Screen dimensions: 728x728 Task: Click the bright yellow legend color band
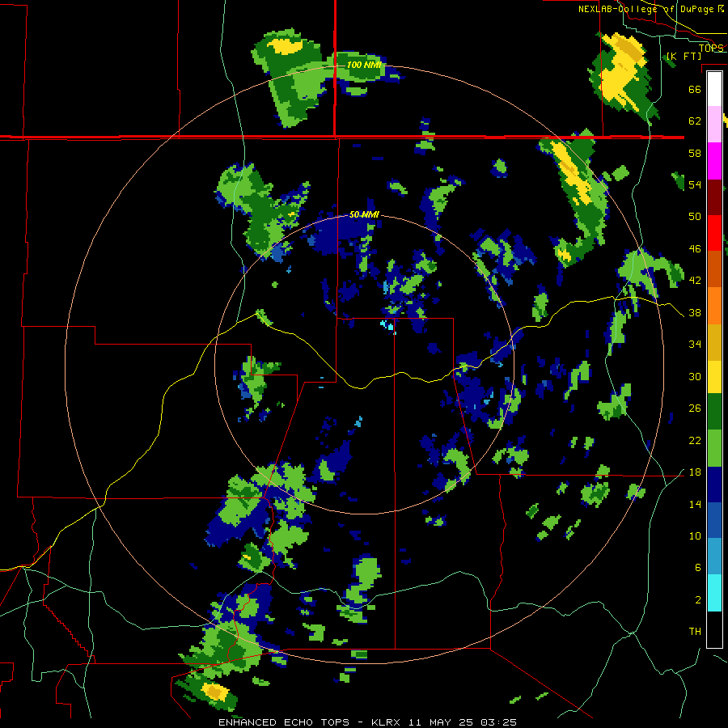[x=714, y=377]
